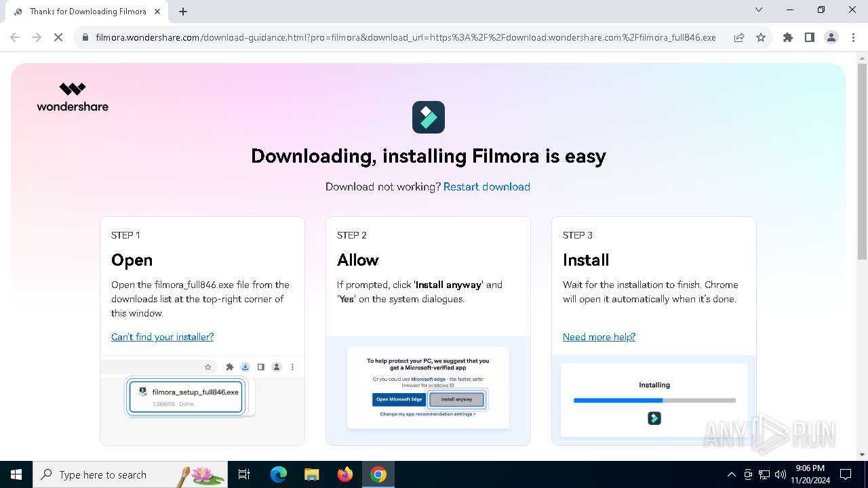This screenshot has width=868, height=488.
Task: Open tab search chevron
Action: click(x=759, y=9)
